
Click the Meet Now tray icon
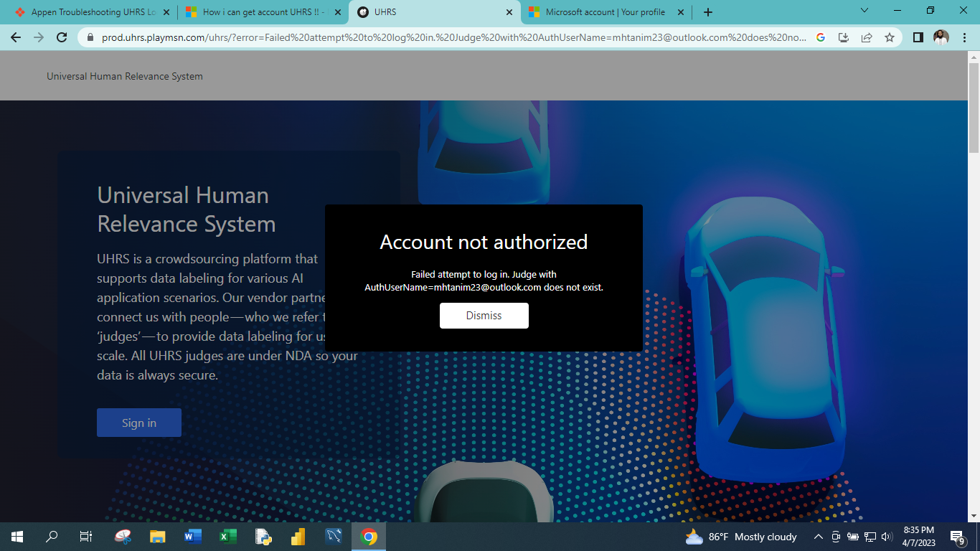[836, 537]
